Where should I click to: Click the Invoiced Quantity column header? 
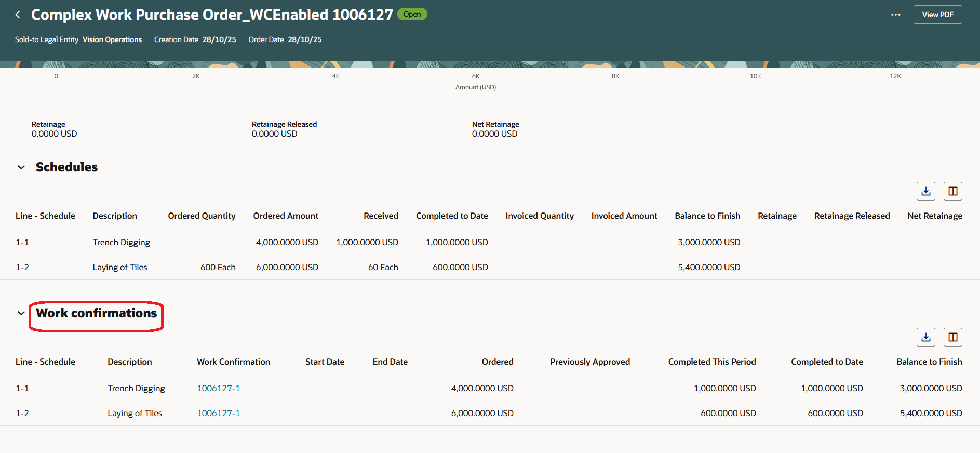pos(540,216)
